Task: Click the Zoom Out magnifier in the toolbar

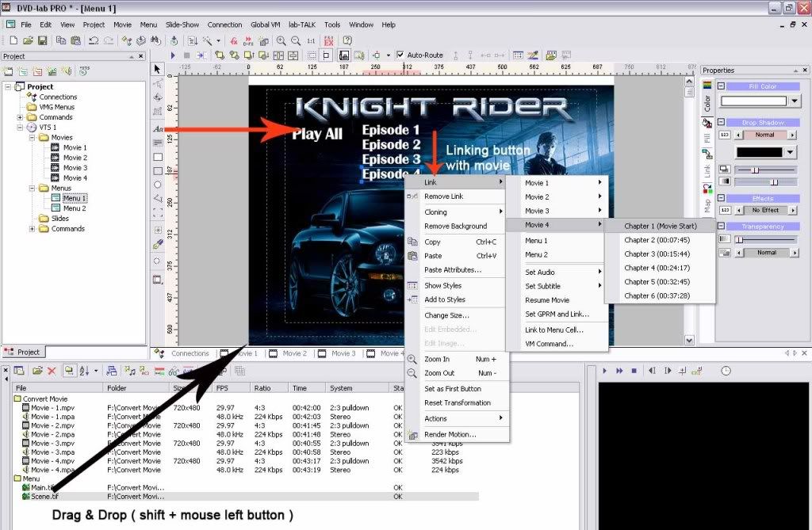Action: [296, 40]
